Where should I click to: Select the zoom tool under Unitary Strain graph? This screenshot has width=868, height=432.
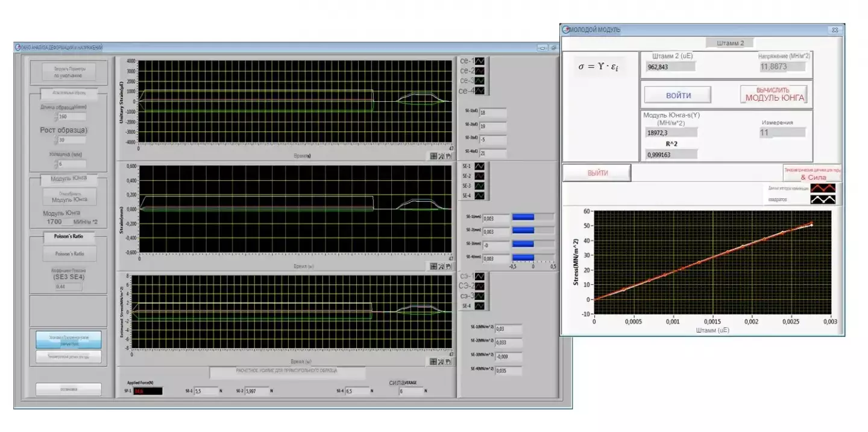click(441, 156)
